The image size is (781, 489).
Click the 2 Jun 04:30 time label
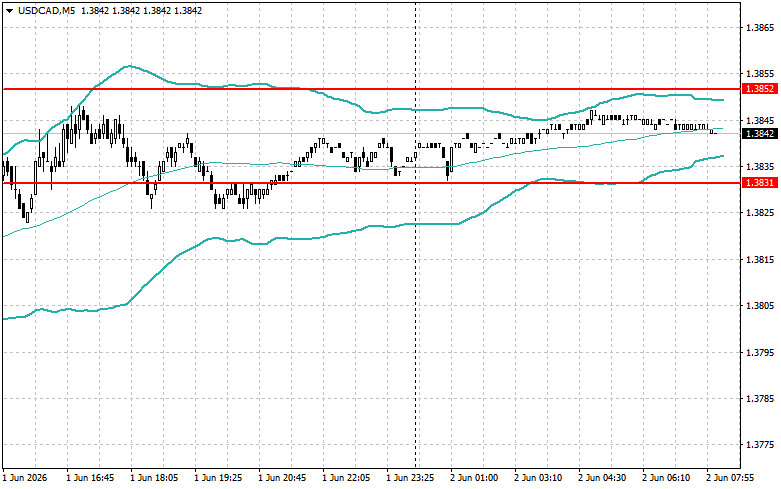tap(602, 478)
